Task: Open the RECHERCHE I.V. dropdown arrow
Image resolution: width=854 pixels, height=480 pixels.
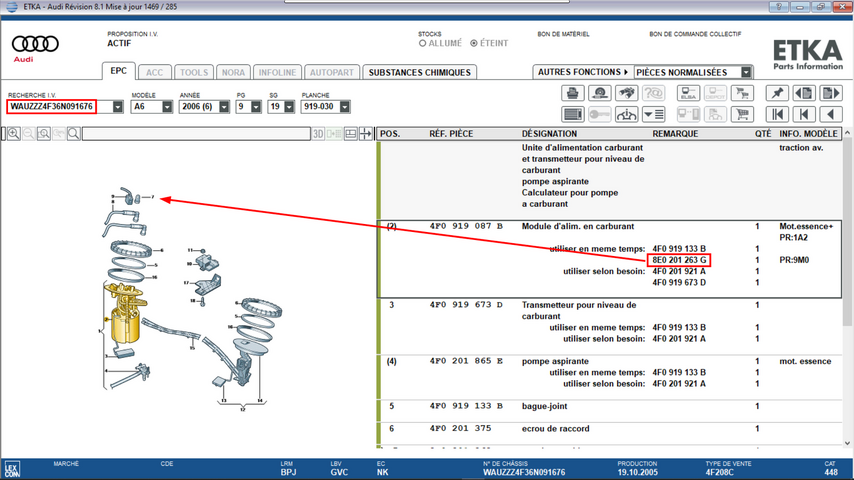Action: (118, 107)
